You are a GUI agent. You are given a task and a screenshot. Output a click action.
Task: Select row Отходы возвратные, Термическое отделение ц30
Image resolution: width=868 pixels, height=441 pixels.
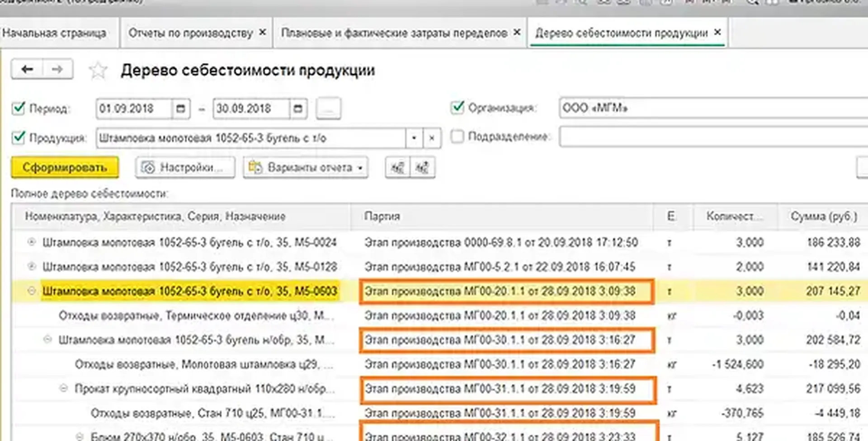coord(196,316)
